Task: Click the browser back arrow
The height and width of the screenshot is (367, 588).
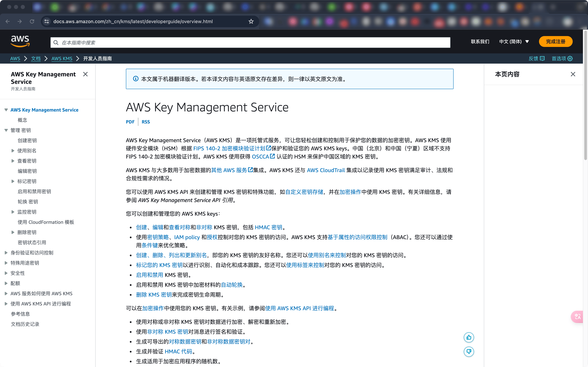Action: tap(8, 22)
